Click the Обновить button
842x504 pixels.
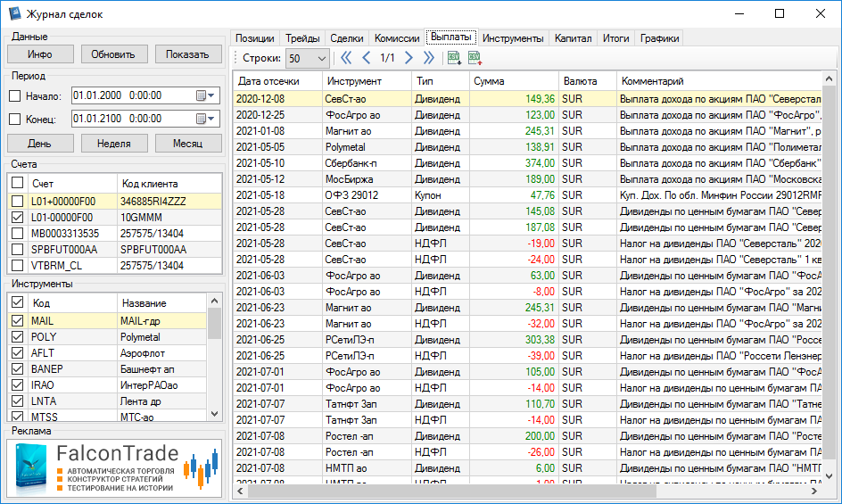point(113,54)
